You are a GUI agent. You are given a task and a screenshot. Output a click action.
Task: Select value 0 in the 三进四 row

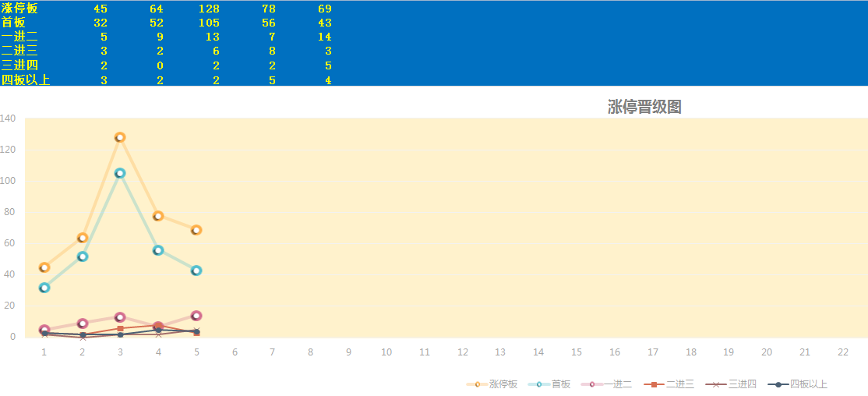[x=160, y=65]
